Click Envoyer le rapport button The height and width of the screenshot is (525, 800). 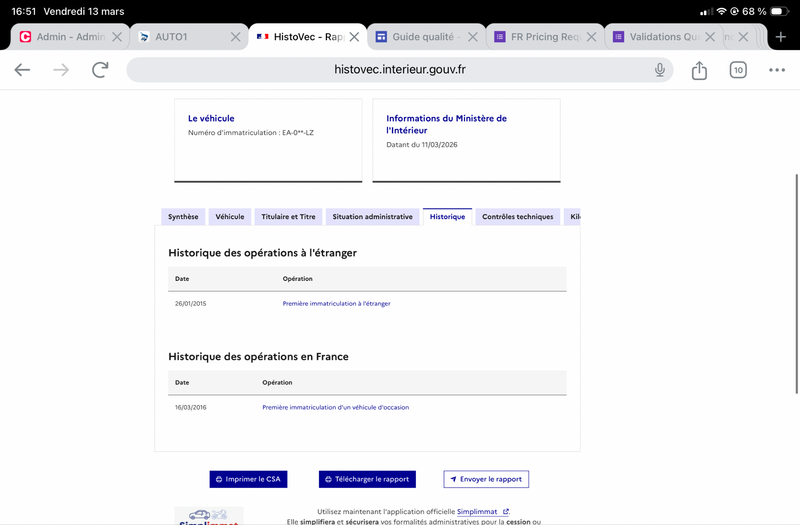coord(486,479)
